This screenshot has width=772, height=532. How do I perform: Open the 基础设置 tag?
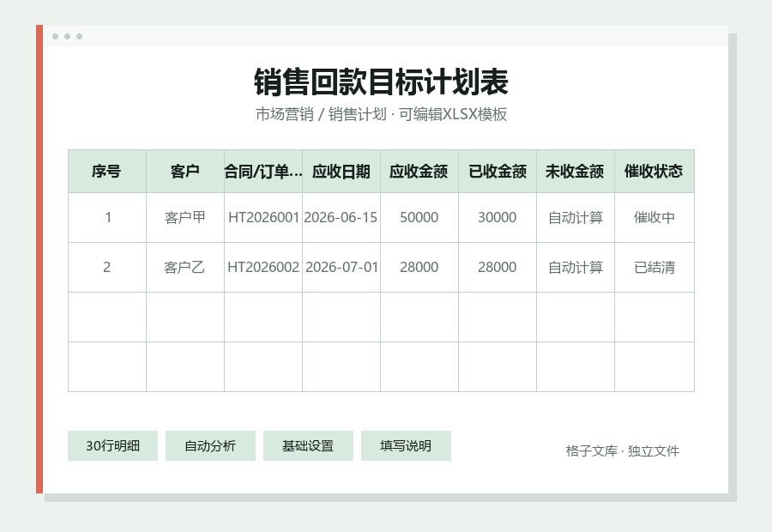pos(308,446)
